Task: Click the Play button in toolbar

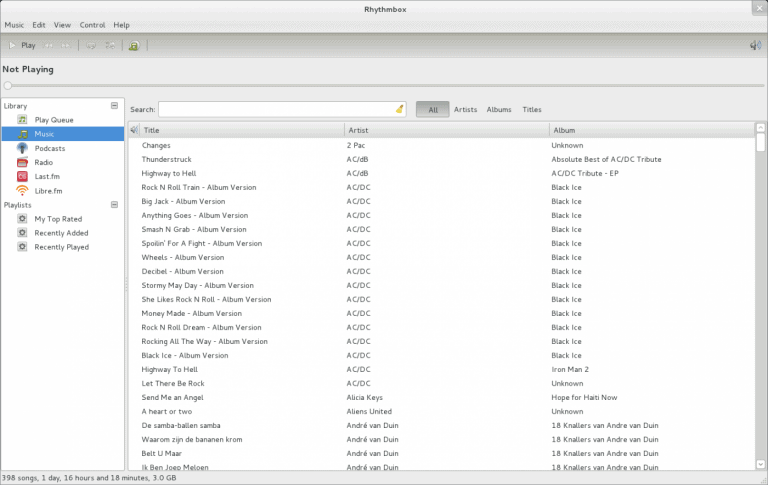Action: 21,45
